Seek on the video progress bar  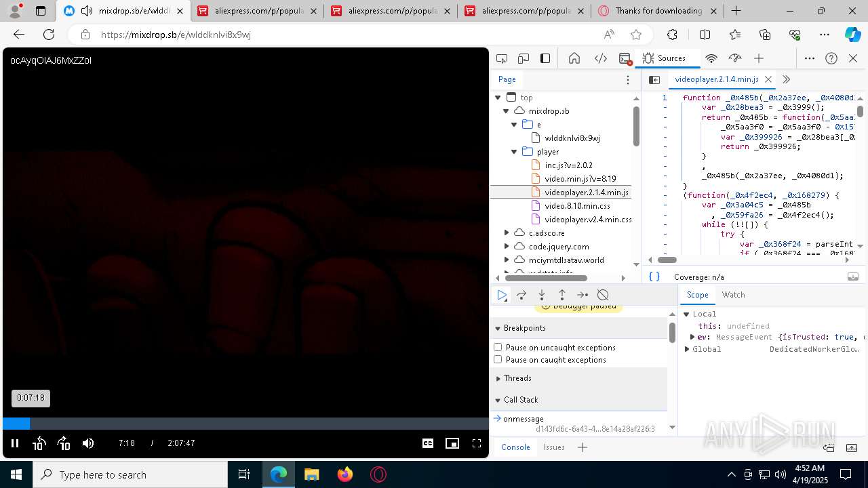pos(245,424)
